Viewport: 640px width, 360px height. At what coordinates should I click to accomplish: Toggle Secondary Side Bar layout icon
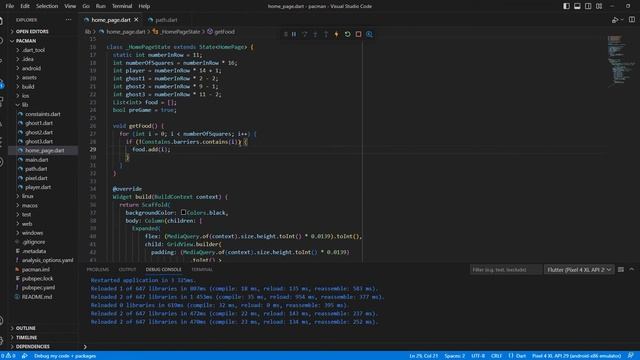[588, 6]
